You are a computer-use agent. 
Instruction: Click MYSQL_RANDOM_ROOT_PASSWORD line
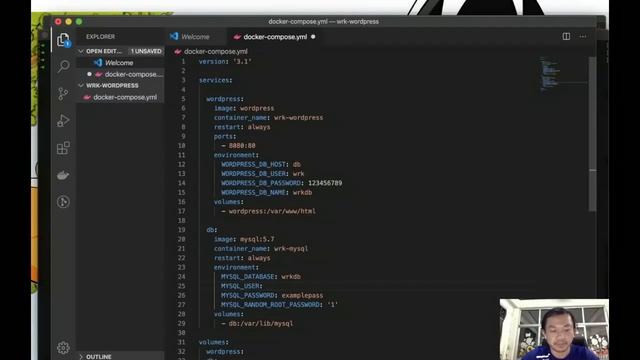279,305
